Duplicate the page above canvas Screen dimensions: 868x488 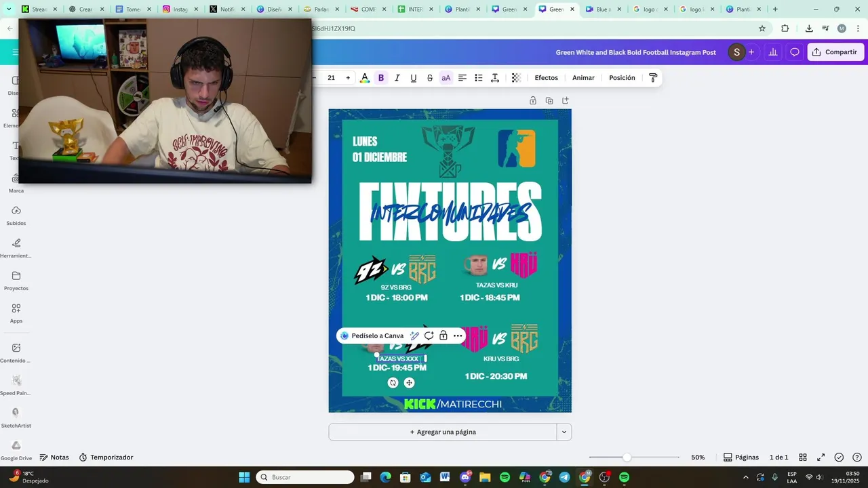click(x=549, y=100)
